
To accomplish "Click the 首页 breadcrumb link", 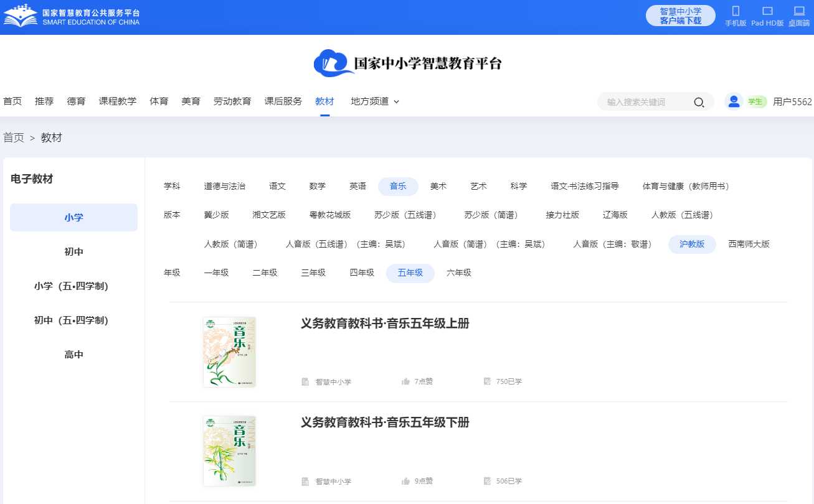I will point(14,138).
